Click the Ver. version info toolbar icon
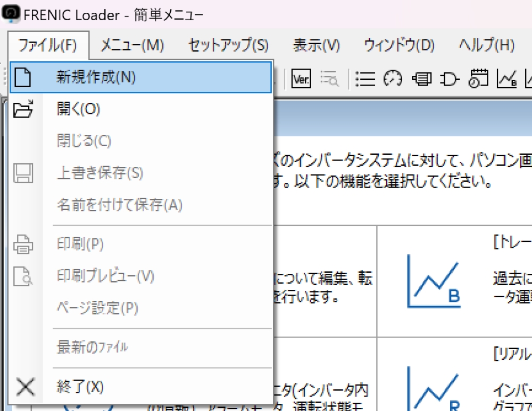 (x=301, y=79)
